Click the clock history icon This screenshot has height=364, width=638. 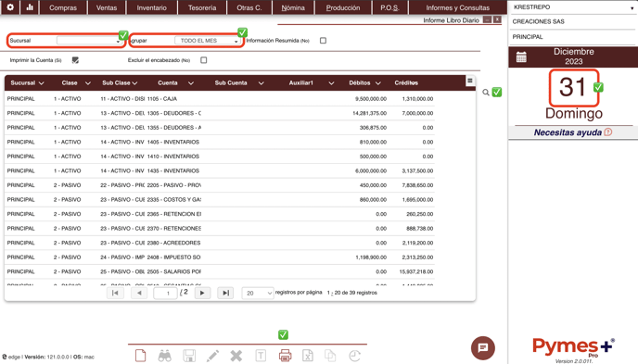tap(355, 356)
